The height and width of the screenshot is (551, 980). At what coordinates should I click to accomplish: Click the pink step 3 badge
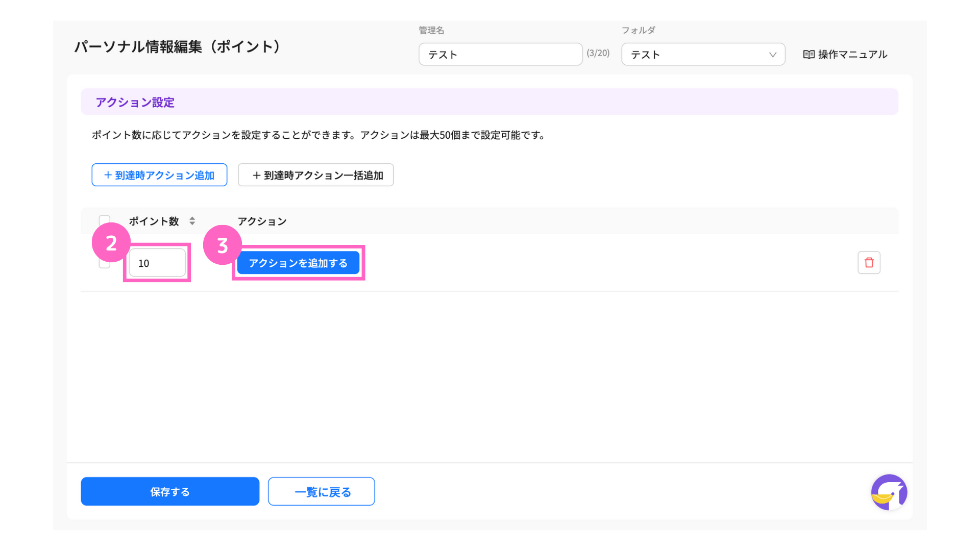(x=222, y=245)
